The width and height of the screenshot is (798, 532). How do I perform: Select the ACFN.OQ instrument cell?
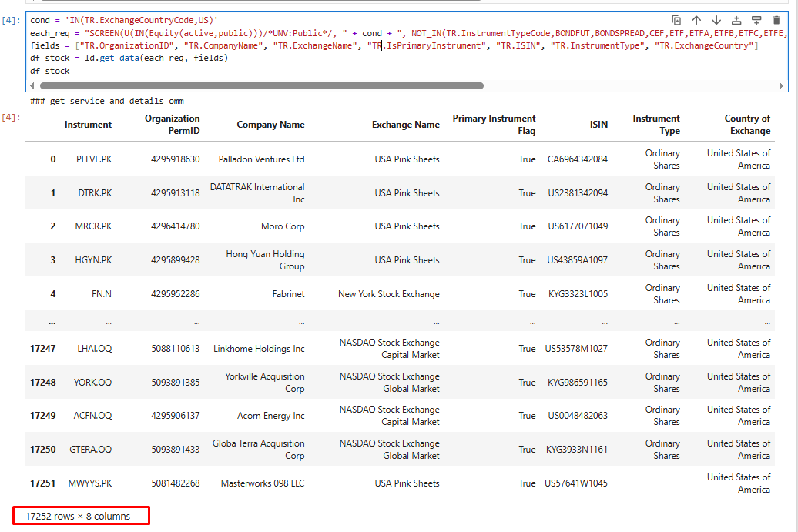[x=92, y=416]
